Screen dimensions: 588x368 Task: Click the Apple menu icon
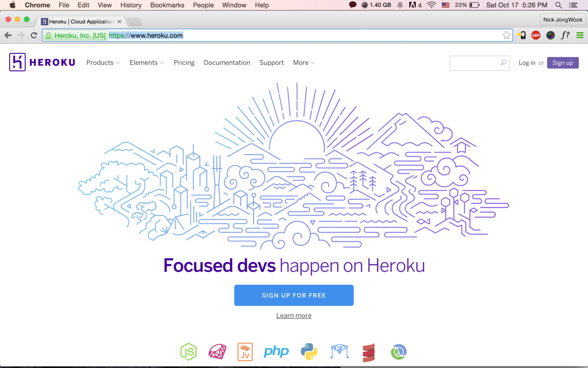pos(13,5)
